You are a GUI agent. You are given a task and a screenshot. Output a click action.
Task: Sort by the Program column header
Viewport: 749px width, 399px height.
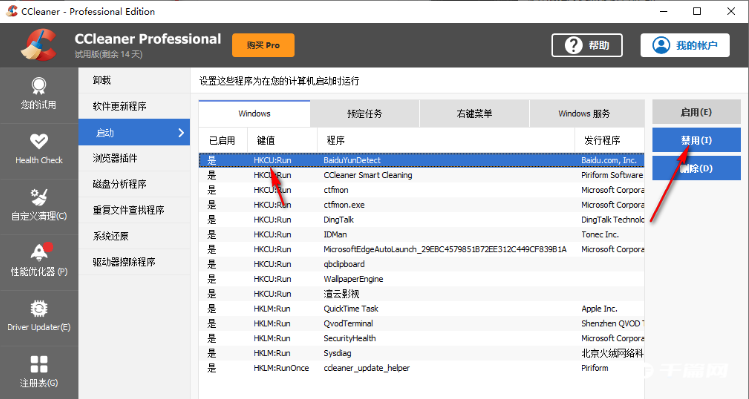coord(446,140)
